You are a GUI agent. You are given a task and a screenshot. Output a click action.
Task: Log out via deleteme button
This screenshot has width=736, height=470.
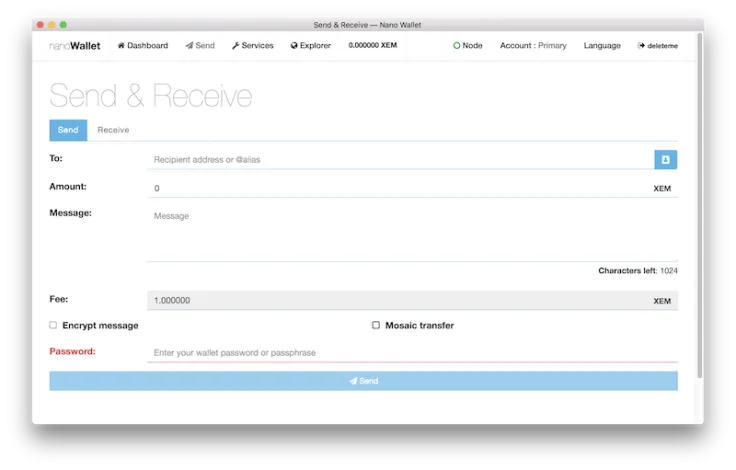coord(657,46)
